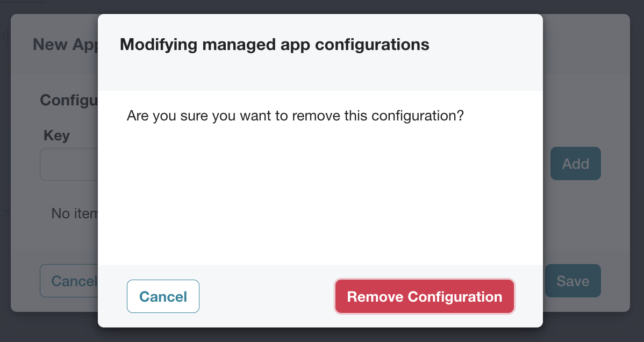Focus the Key input field behind dialog
This screenshot has width=644, height=342.
click(69, 164)
